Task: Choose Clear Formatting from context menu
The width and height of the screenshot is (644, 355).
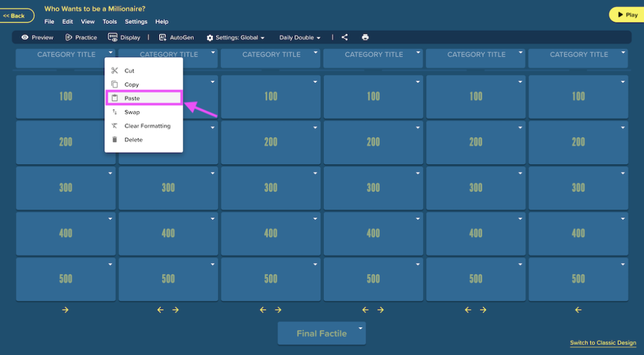Action: tap(144, 126)
